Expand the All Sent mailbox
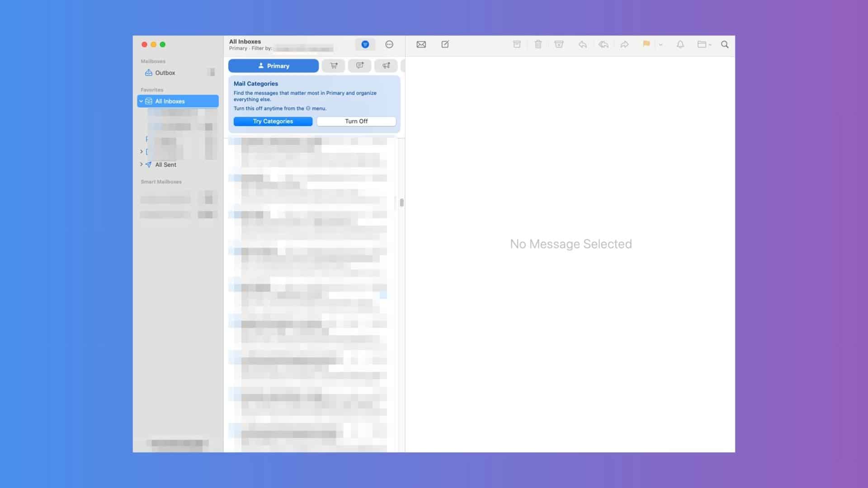868x488 pixels. 142,164
